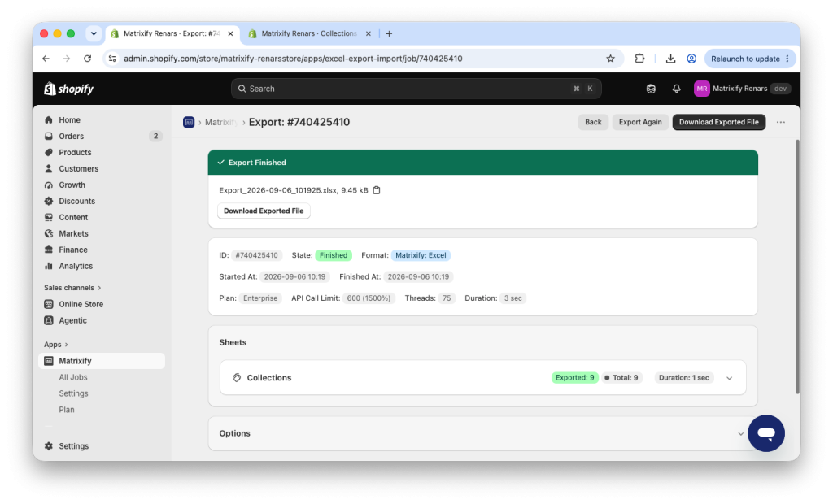Open Home in Shopify sidebar

(x=69, y=120)
